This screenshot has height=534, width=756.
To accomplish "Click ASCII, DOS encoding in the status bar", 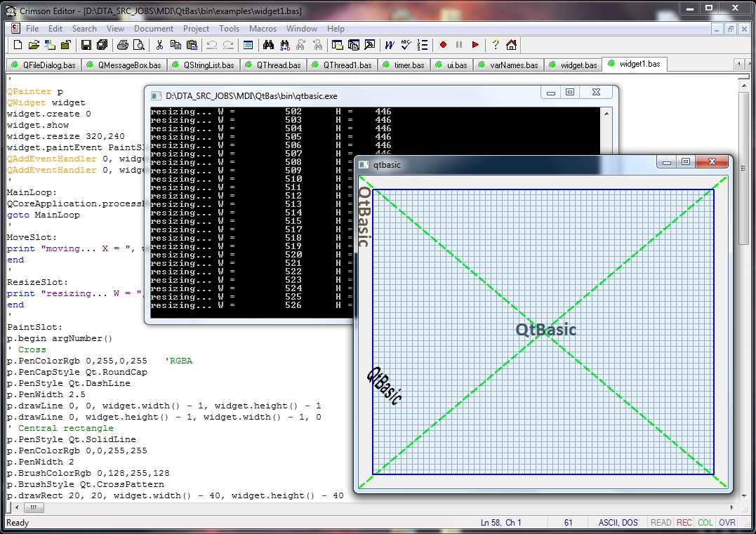I will [618, 523].
